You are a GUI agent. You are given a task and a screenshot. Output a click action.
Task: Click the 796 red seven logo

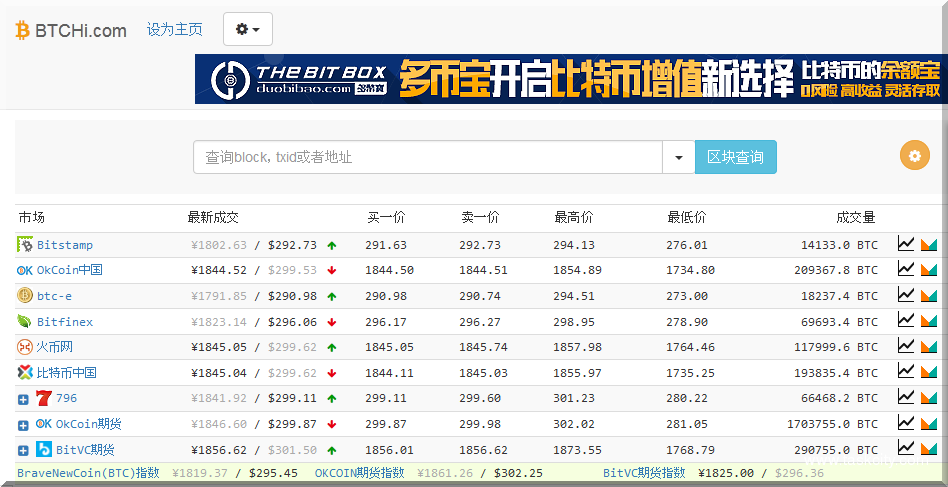pyautogui.click(x=44, y=398)
